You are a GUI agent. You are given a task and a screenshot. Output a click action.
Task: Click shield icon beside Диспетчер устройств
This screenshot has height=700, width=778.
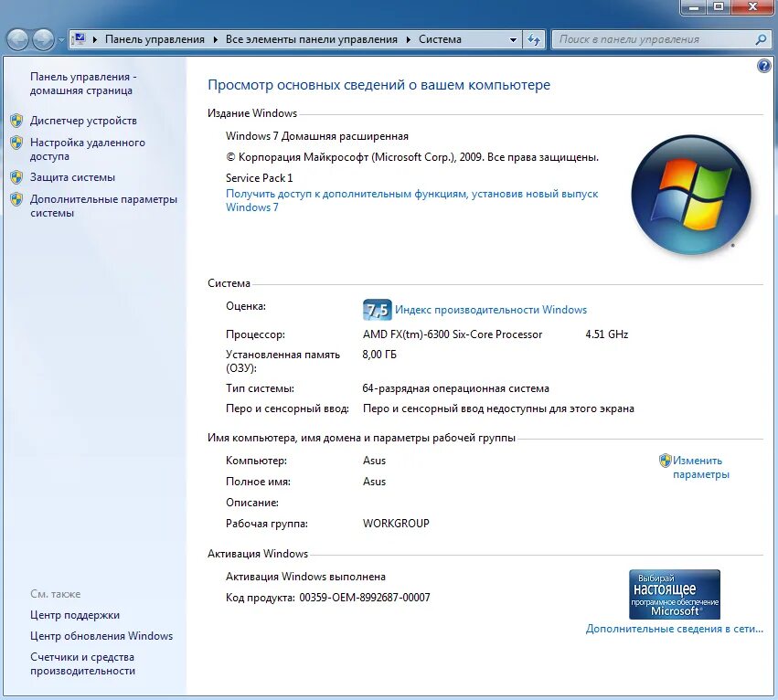coord(16,121)
